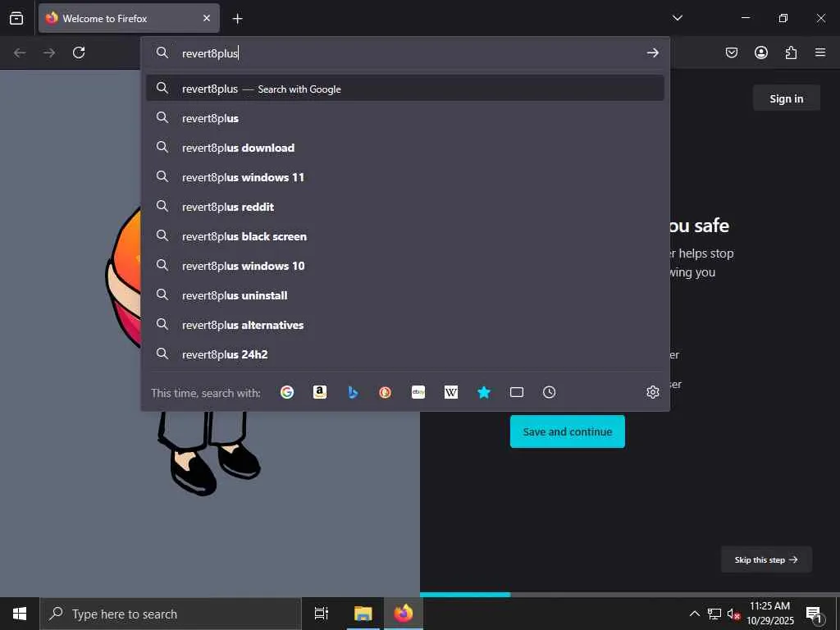
Task: Click the taskbar 'Type here to search' box
Action: coord(171,614)
